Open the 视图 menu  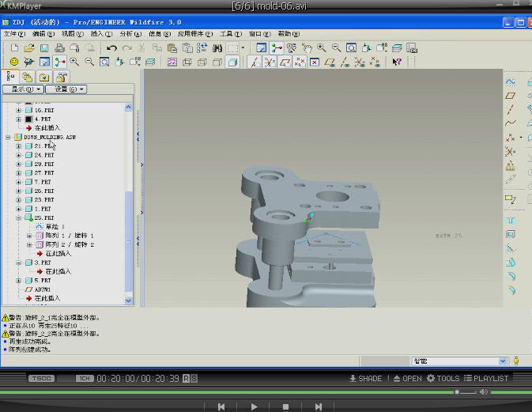coord(72,34)
